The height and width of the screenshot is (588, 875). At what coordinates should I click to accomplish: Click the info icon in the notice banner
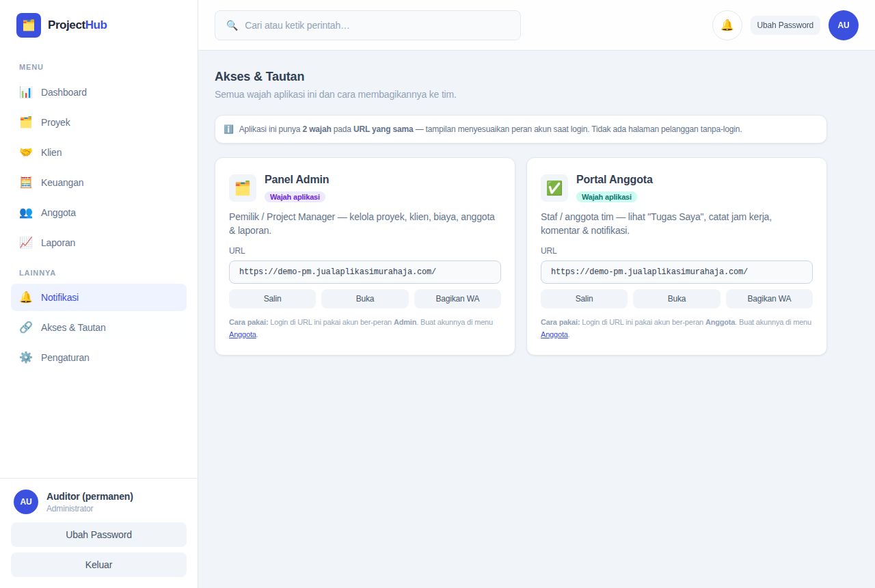pos(228,129)
